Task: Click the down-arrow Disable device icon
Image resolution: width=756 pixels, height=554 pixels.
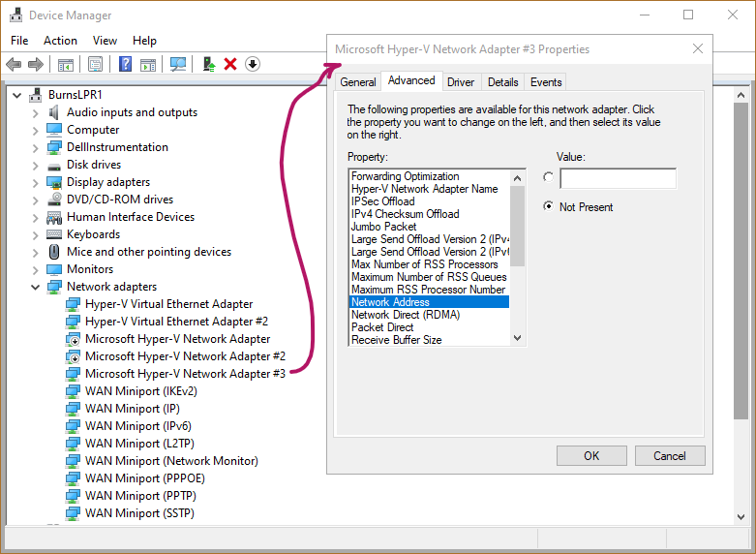Action: click(x=253, y=64)
